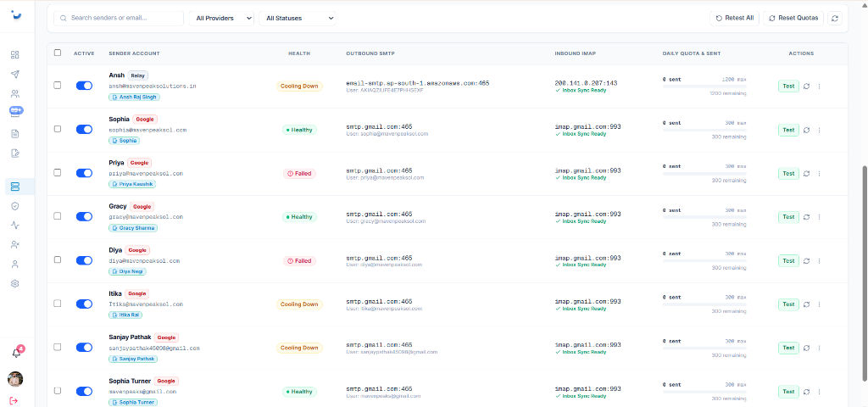Viewport: 868px width, 407px height.
Task: Click the refresh icon next to Reset Quotas
Action: coord(834,19)
